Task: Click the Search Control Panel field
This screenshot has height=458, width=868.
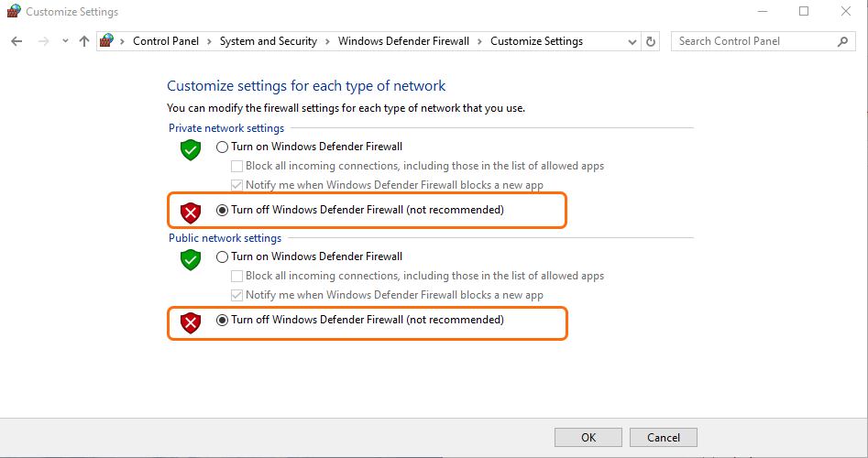Action: pos(752,41)
